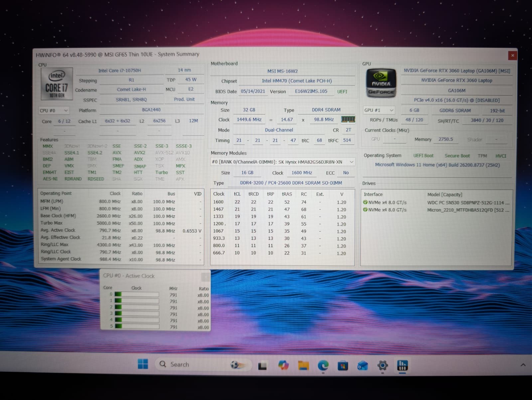
Task: Click the SSPEC value SRH81, SRH8Q
Action: (x=131, y=100)
